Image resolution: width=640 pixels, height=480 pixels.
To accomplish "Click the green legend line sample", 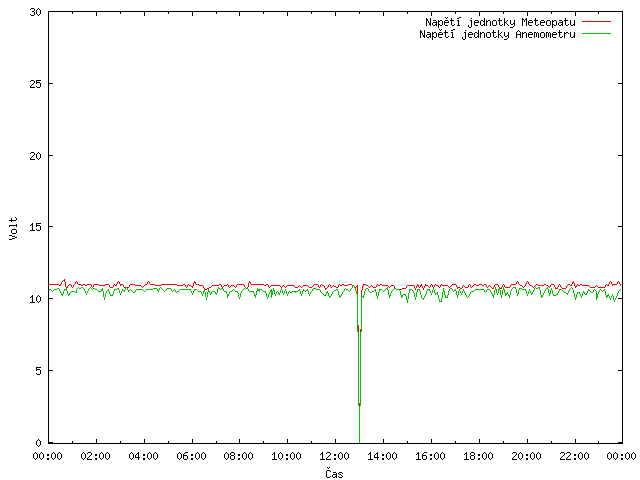I will 596,33.
